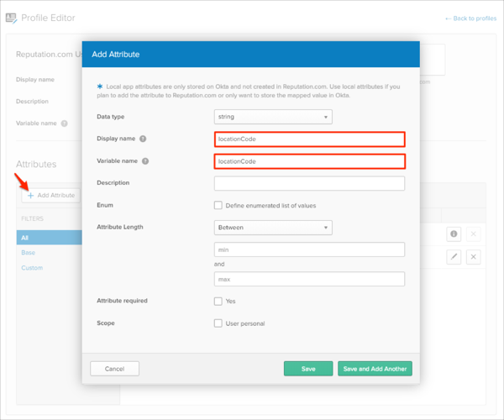
Task: Click the X delete icon beside pencil
Action: point(473,256)
